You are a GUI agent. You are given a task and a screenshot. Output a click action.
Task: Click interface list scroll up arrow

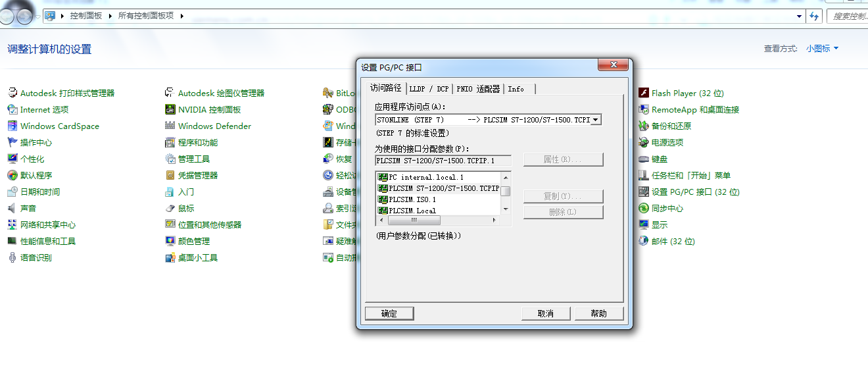tap(506, 177)
